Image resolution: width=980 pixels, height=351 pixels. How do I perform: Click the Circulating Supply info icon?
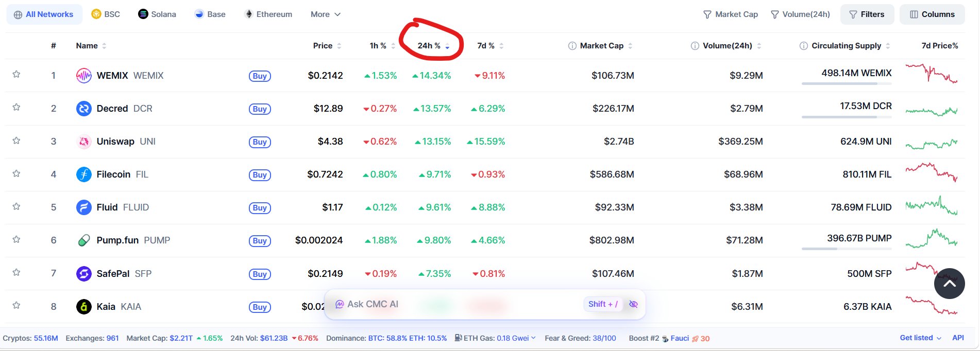coord(803,46)
